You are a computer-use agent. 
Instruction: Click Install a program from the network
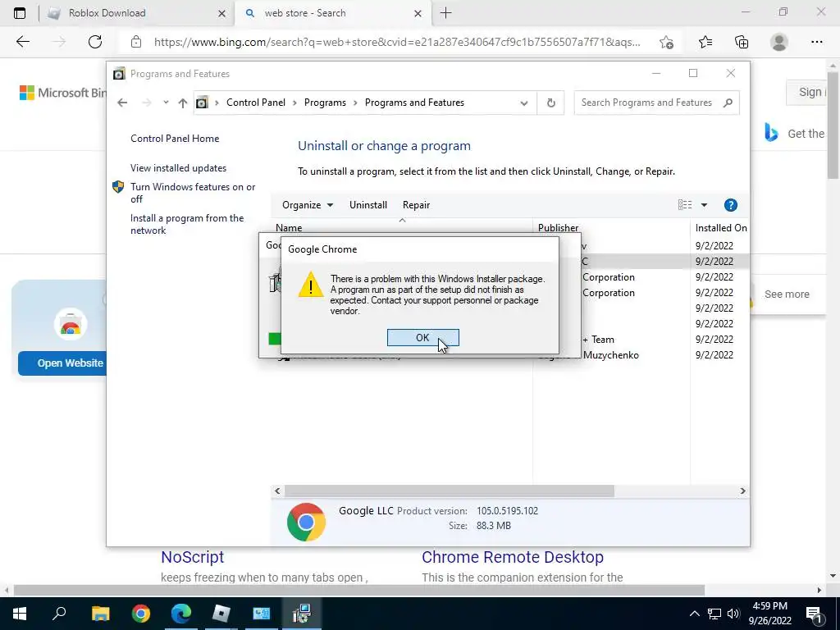point(187,224)
